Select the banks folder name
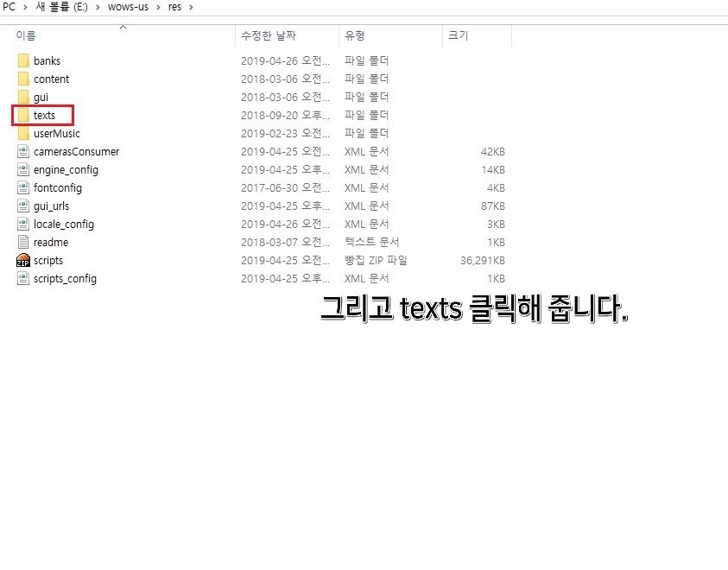Viewport: 728px width, 570px height. point(47,60)
